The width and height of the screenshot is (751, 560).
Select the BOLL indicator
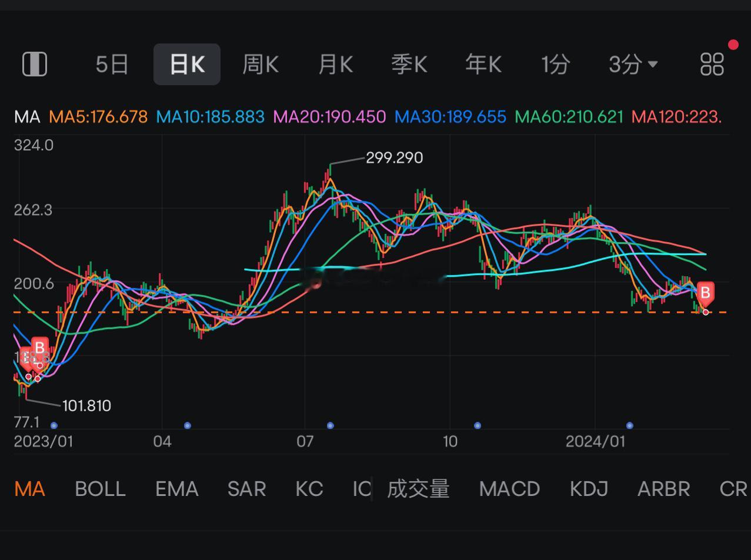tap(100, 489)
